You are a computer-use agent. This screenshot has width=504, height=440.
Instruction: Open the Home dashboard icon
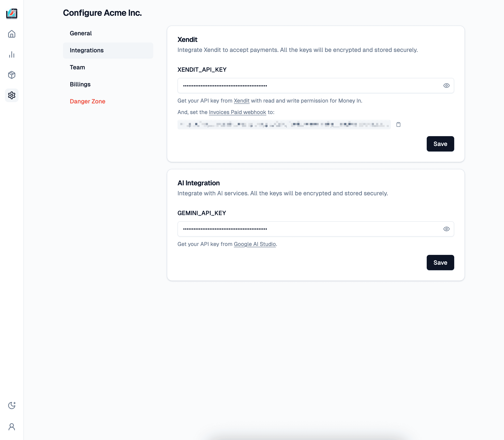[11, 34]
